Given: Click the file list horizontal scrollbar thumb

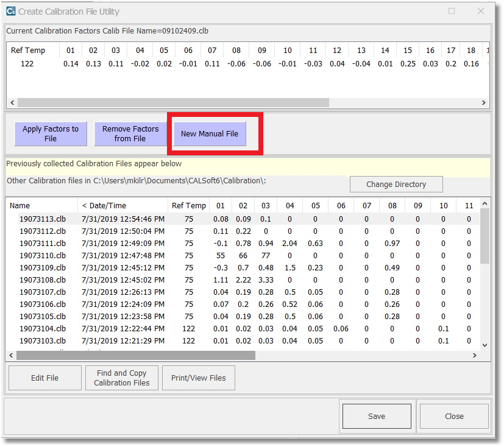Looking at the screenshot, I should click(136, 355).
